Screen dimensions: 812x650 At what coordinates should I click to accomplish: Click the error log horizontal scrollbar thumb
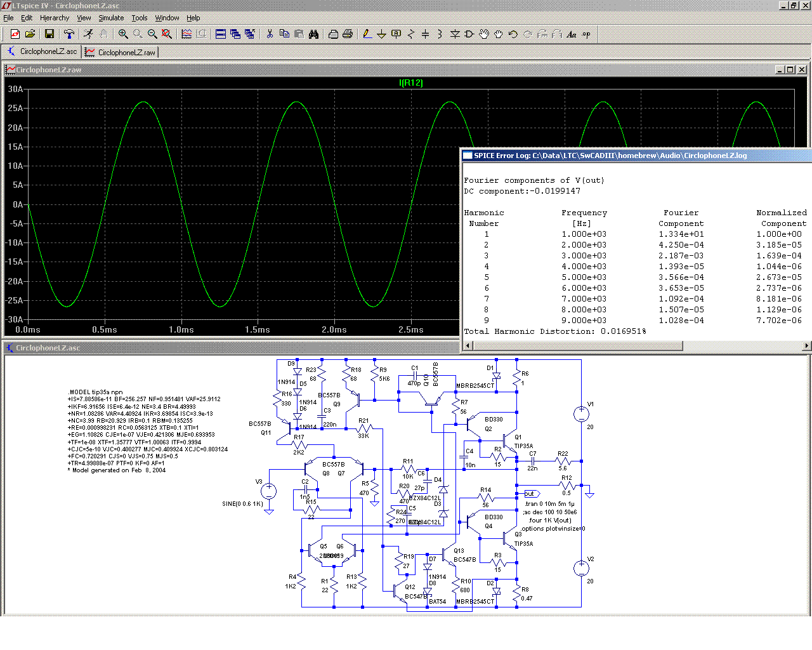[578, 346]
